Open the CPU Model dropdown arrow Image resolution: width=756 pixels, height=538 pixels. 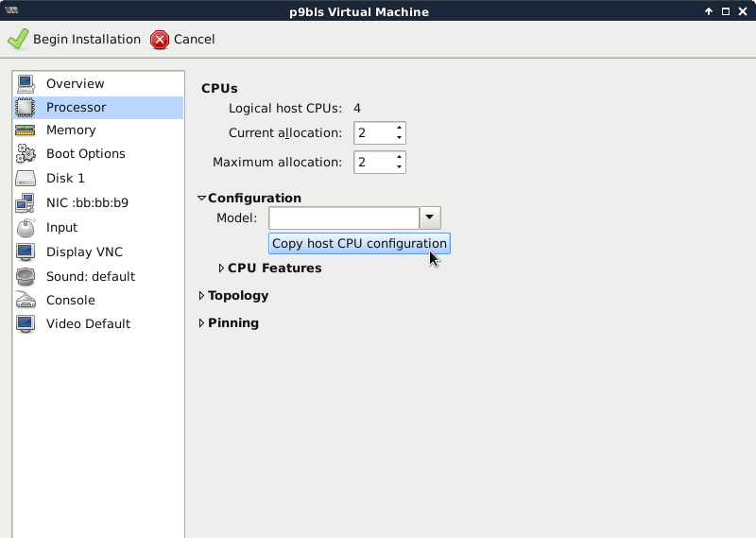click(430, 218)
